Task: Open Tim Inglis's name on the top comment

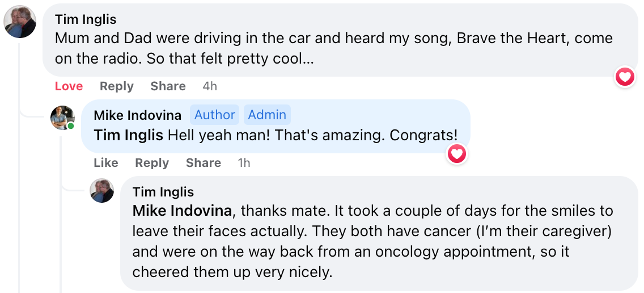Action: pos(86,19)
